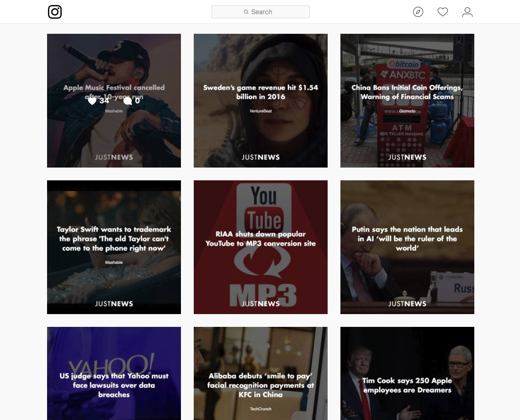
Task: Open the Apple Music Festival cancelled post
Action: (x=113, y=137)
